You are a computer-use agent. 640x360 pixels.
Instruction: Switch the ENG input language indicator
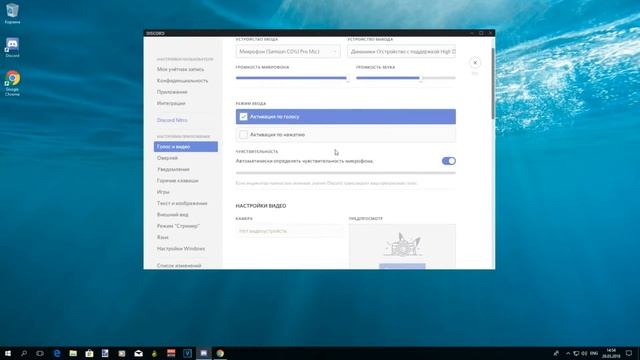pyautogui.click(x=594, y=353)
